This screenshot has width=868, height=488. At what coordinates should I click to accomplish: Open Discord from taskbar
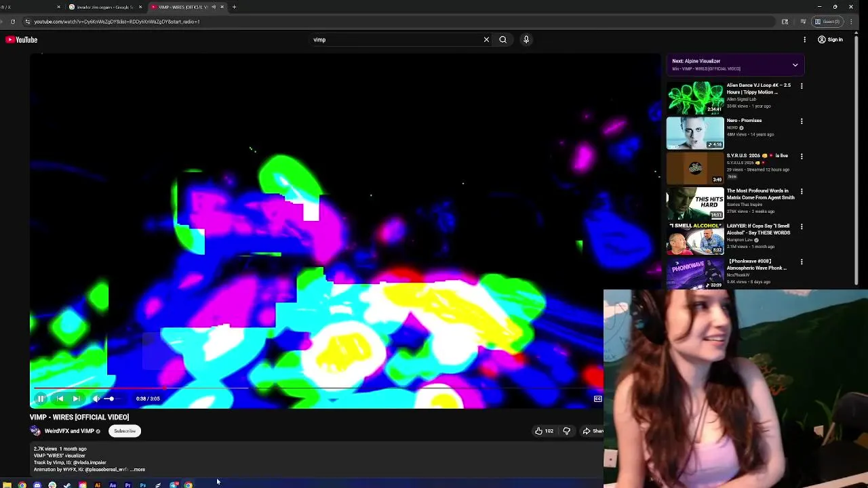pos(37,485)
